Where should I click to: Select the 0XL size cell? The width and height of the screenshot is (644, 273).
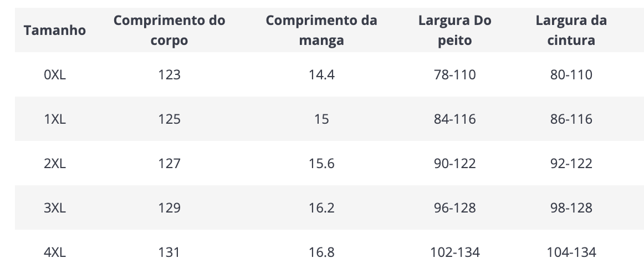55,74
